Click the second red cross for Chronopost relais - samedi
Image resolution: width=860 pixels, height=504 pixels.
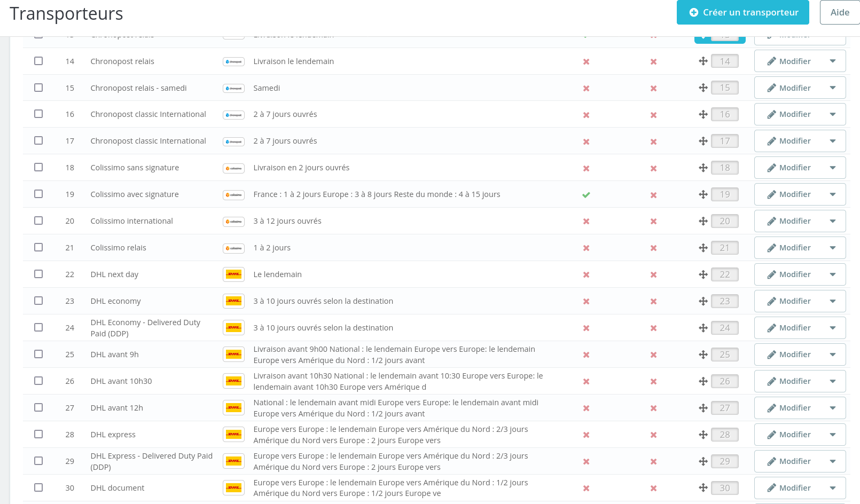click(653, 89)
